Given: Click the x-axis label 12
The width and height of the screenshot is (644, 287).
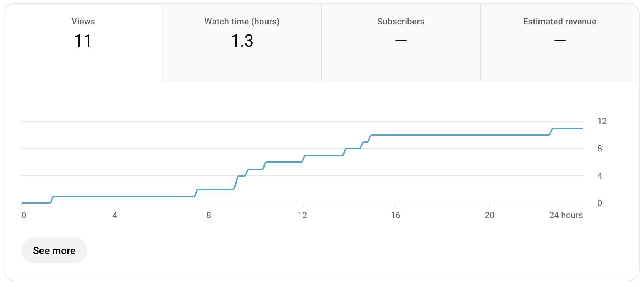Looking at the screenshot, I should [x=302, y=215].
